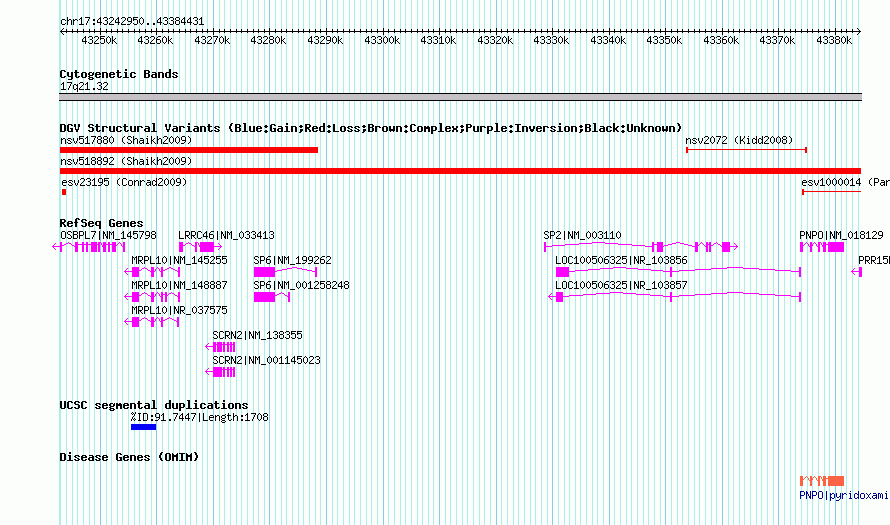This screenshot has height=525, width=890.
Task: Click the %ID:91.7447|Length:1708 label
Action: [199, 417]
